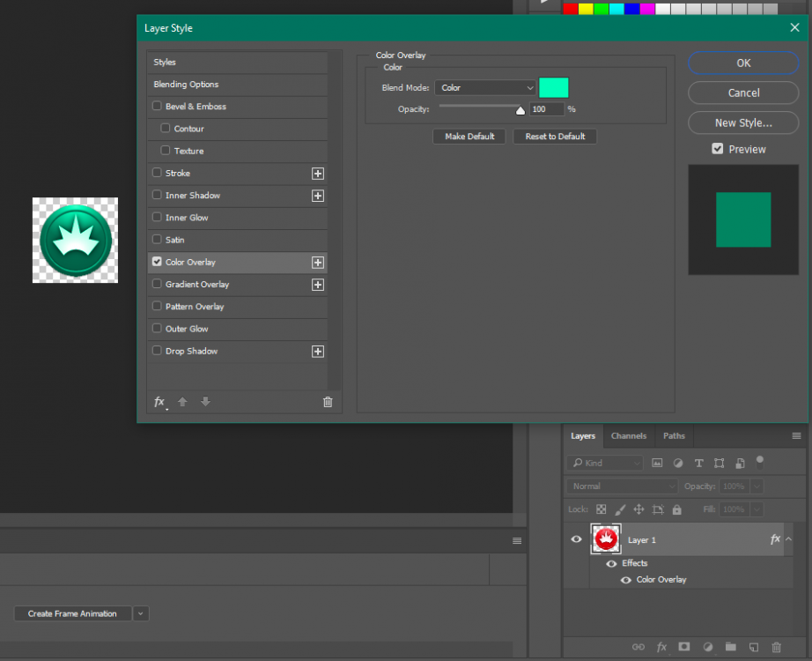This screenshot has height=661, width=812.
Task: Lock image pixels brush icon
Action: 620,509
